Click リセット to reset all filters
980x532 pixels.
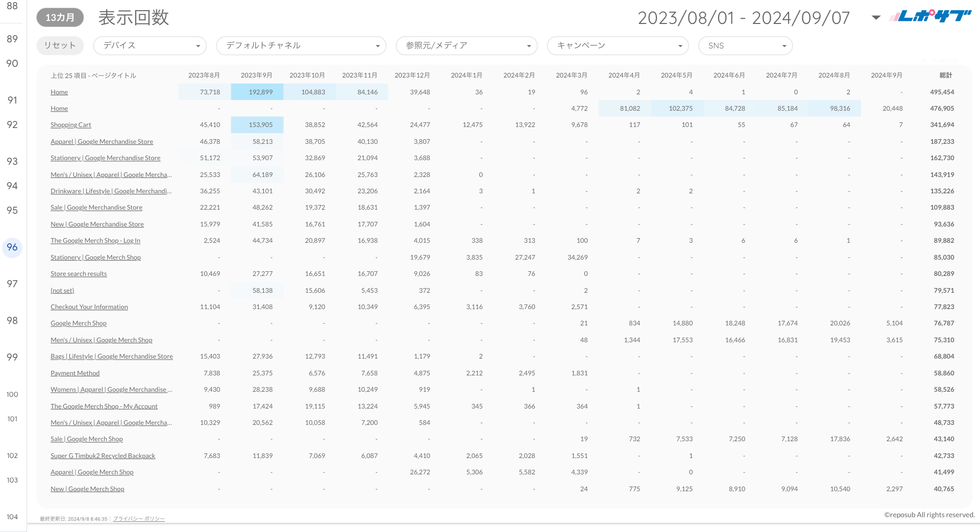coord(60,45)
